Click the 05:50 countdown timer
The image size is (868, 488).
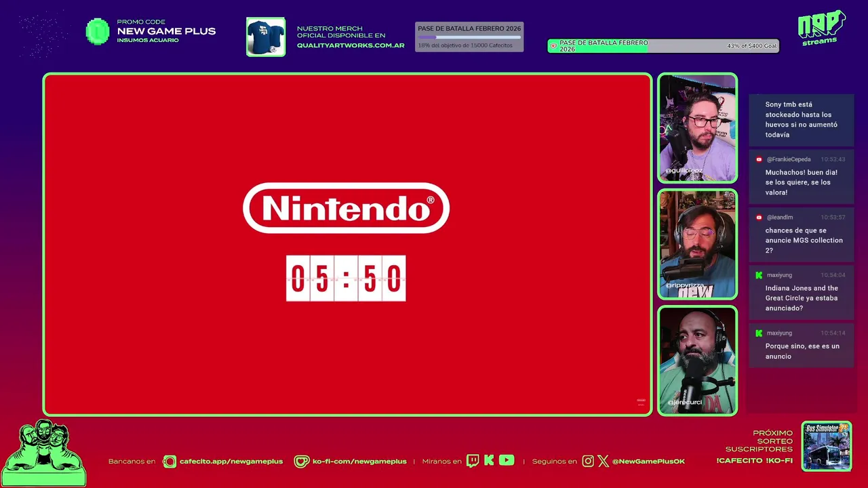pyautogui.click(x=346, y=279)
